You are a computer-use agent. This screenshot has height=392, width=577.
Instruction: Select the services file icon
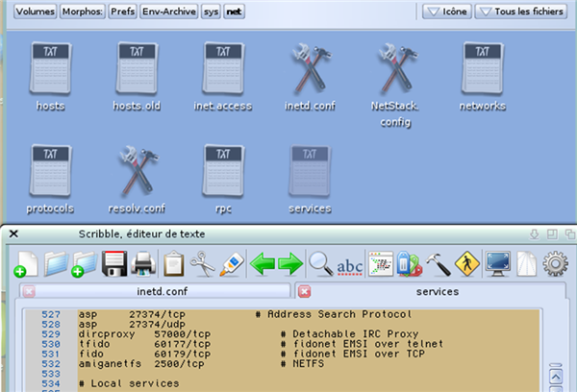[310, 171]
